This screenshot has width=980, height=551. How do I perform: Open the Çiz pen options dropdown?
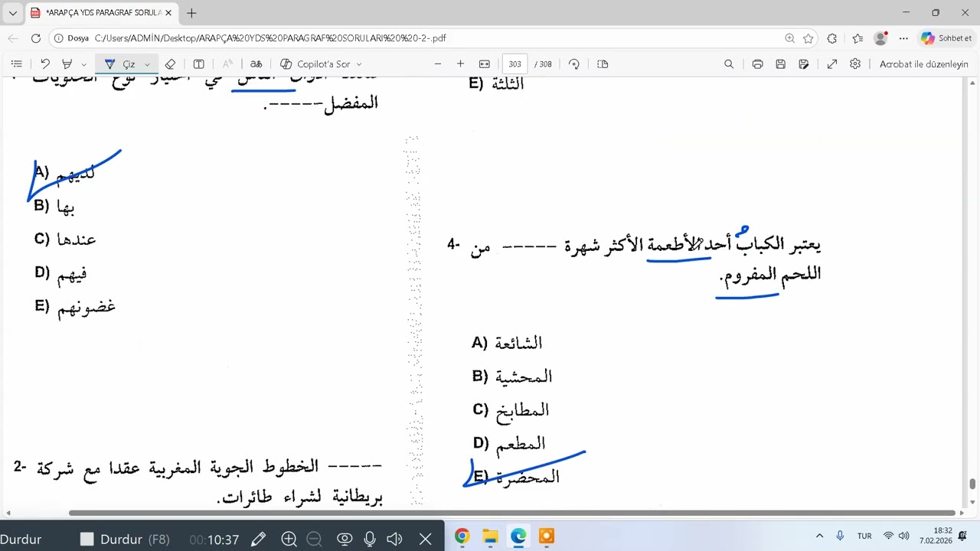147,64
